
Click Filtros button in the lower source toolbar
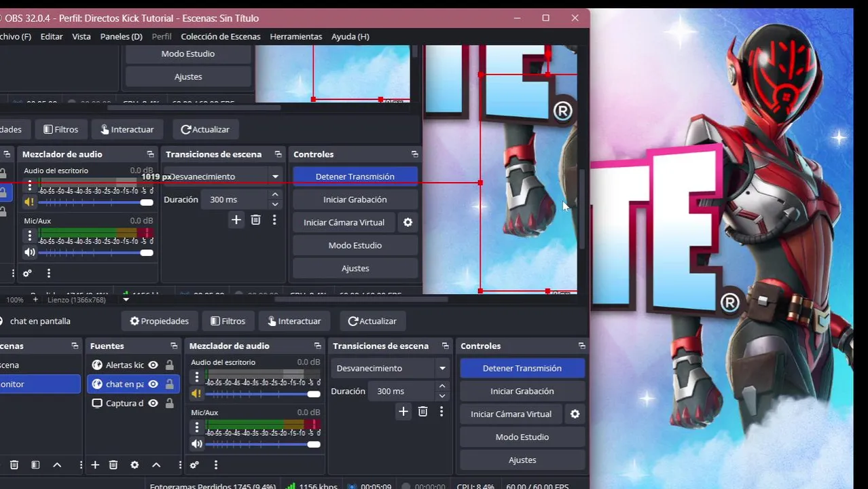point(228,321)
